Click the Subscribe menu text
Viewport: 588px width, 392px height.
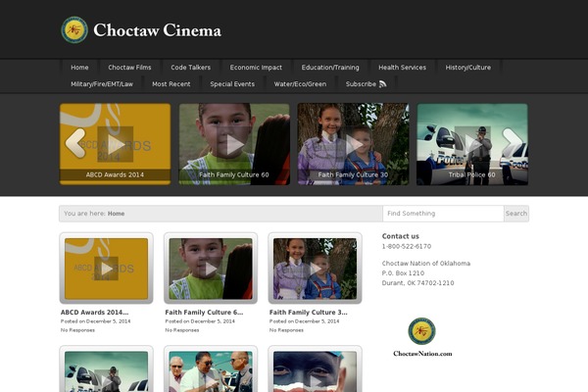tap(361, 84)
